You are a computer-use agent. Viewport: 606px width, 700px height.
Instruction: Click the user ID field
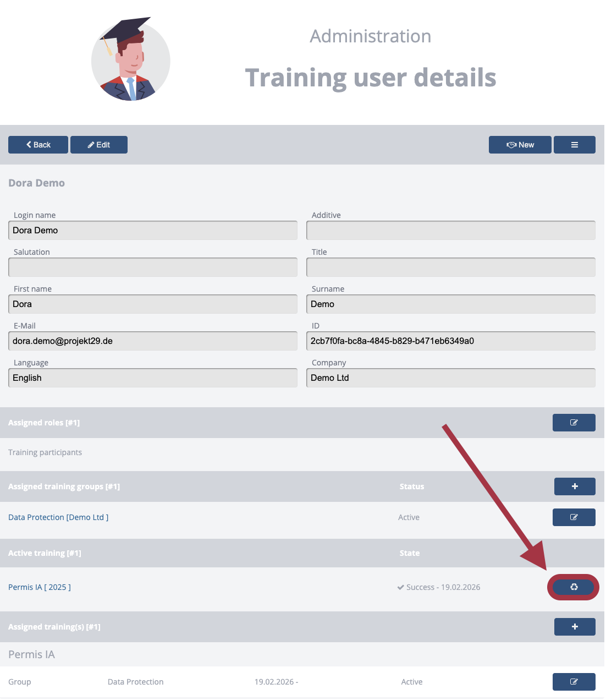pos(450,341)
